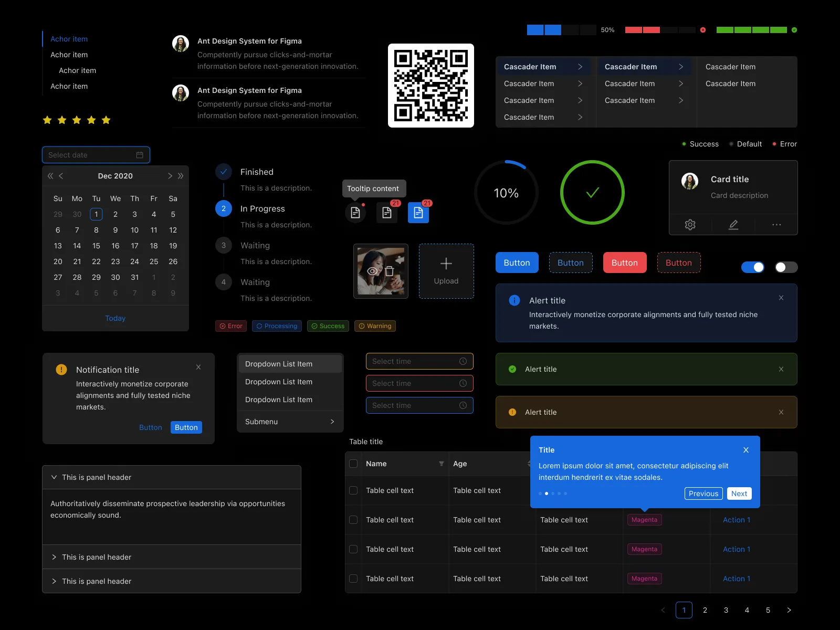Click the Upload area with the plus sign
The height and width of the screenshot is (630, 840).
(446, 271)
